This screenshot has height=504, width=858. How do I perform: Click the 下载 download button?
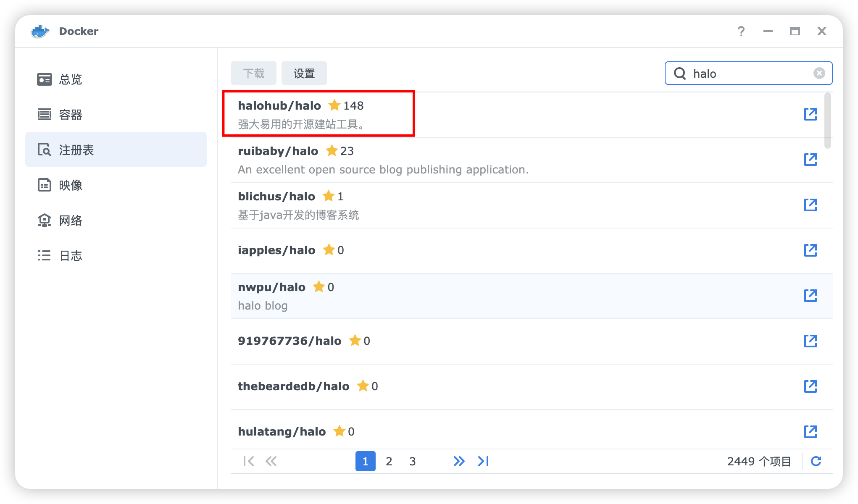(254, 73)
